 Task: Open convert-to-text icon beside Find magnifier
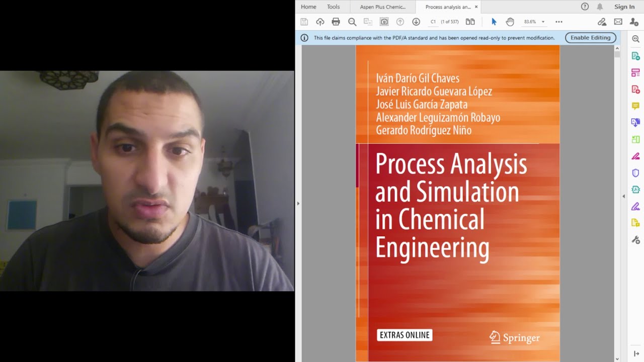click(x=368, y=22)
